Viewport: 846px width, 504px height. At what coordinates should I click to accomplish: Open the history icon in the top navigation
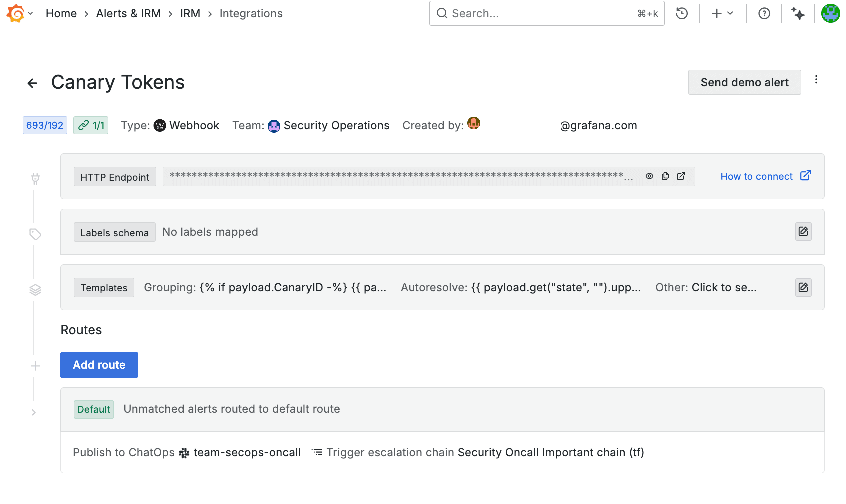click(681, 13)
